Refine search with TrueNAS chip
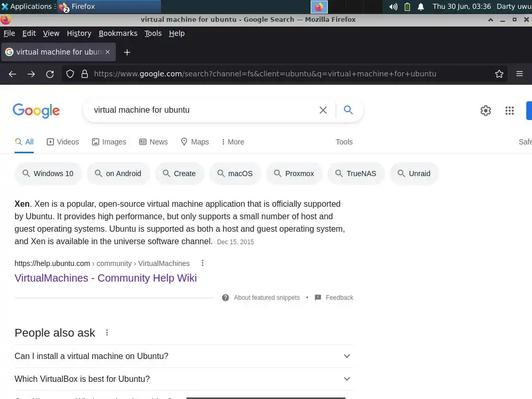This screenshot has width=532, height=399. [355, 174]
